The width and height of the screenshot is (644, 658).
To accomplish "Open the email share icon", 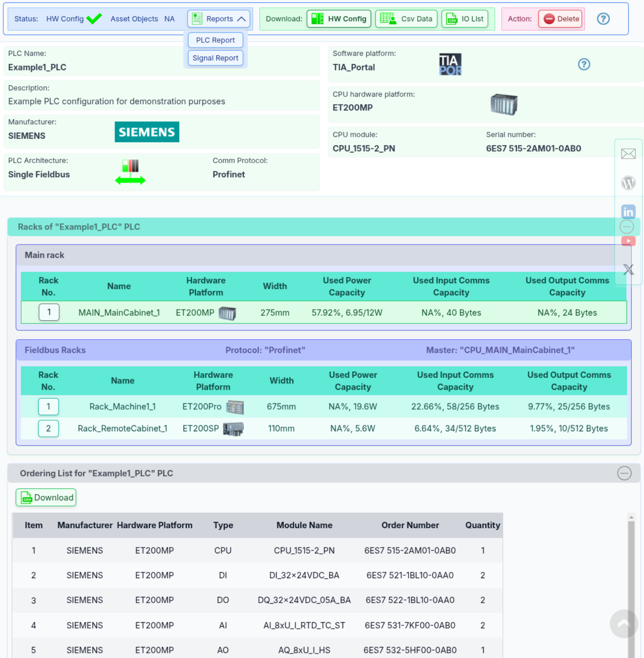I will [x=628, y=154].
